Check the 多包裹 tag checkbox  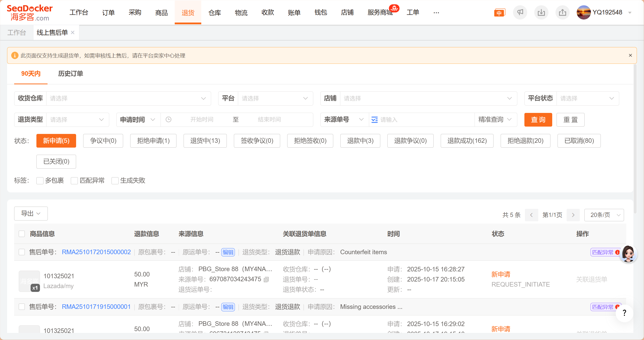40,181
